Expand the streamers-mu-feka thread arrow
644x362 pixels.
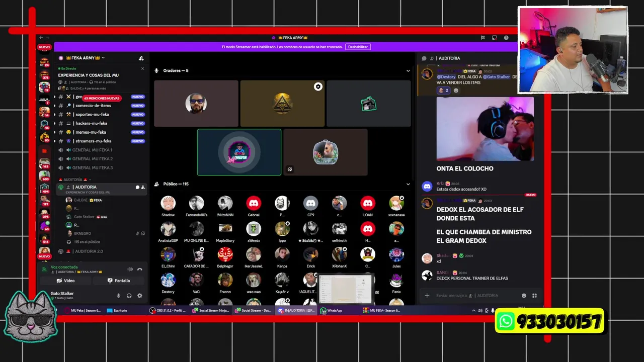click(55, 141)
